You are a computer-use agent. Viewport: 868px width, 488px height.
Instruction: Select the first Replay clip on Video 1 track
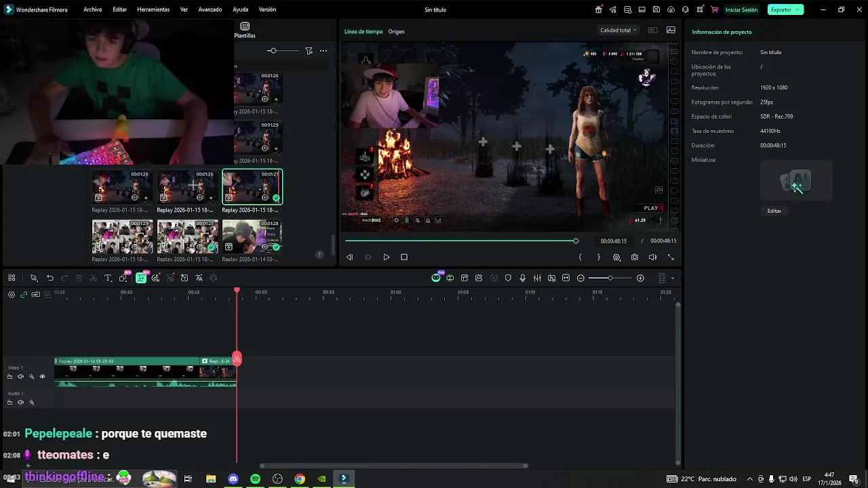pyautogui.click(x=127, y=372)
